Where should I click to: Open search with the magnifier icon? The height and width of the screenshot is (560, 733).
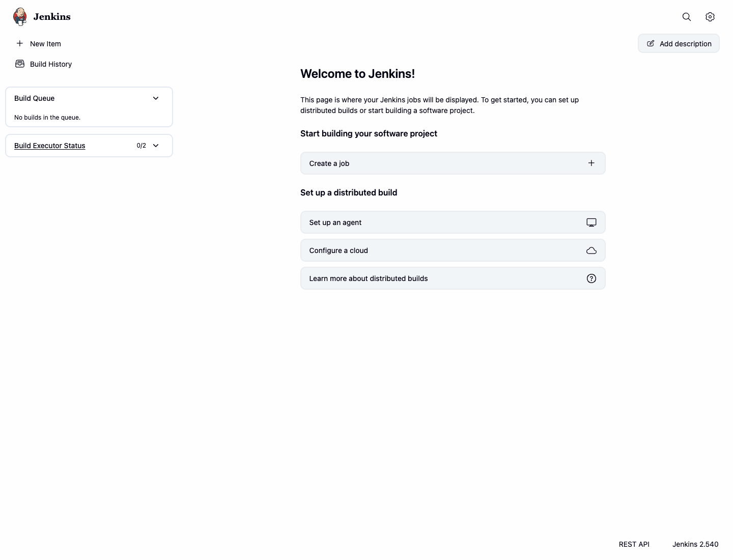tap(687, 17)
